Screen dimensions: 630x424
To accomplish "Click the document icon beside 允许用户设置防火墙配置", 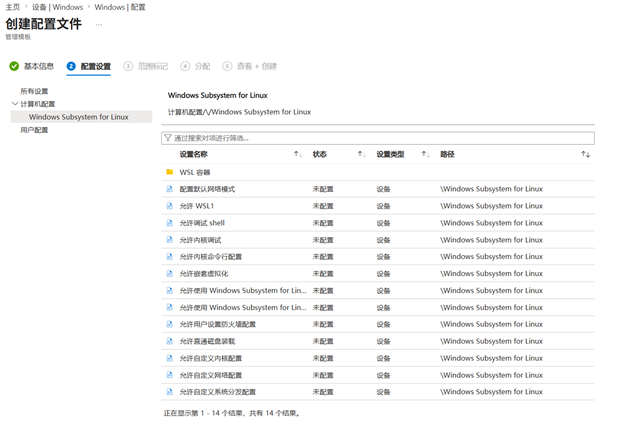I will pyautogui.click(x=170, y=324).
